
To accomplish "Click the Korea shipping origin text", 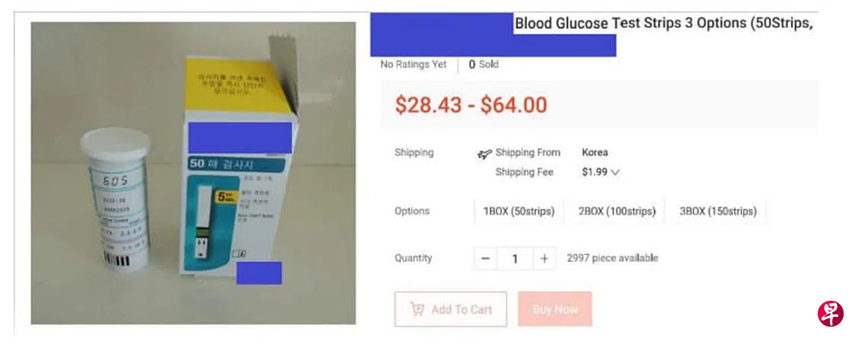I will (x=595, y=152).
